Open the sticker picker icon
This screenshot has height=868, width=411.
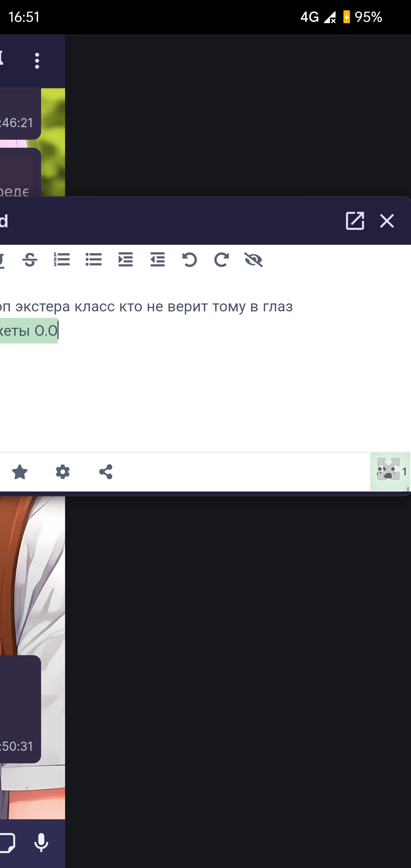click(x=8, y=843)
